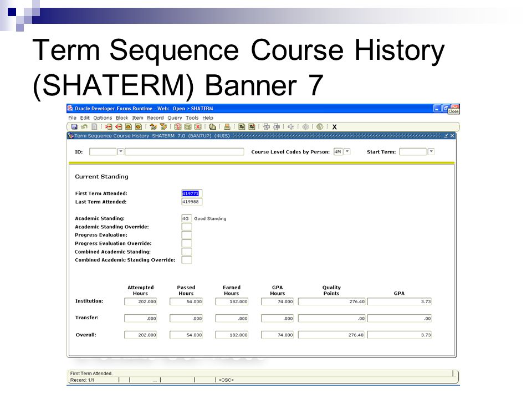This screenshot has width=532, height=399.
Task: Click Institution Passed Hours 54.000 field
Action: point(186,301)
